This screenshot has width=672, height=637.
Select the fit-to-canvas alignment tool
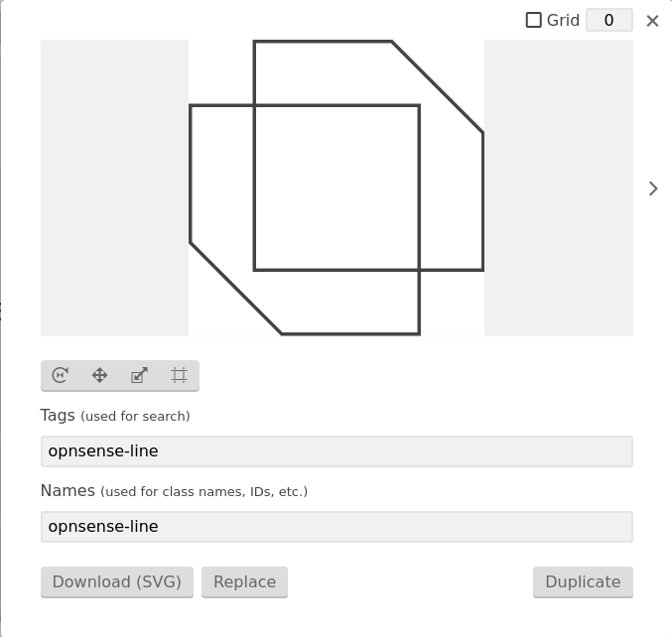(x=179, y=375)
